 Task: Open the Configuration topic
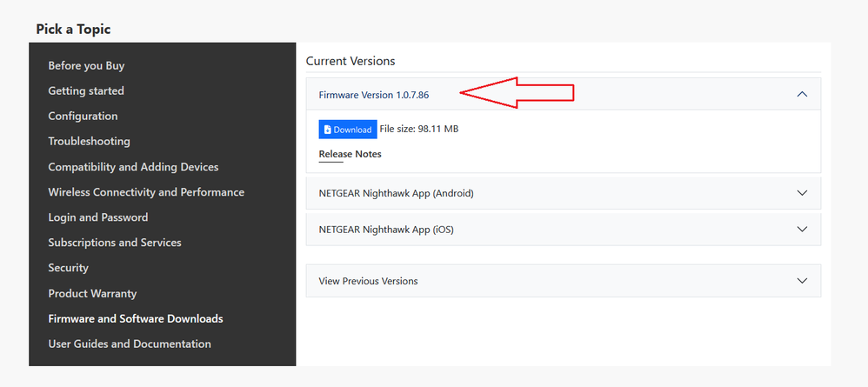[x=83, y=117]
